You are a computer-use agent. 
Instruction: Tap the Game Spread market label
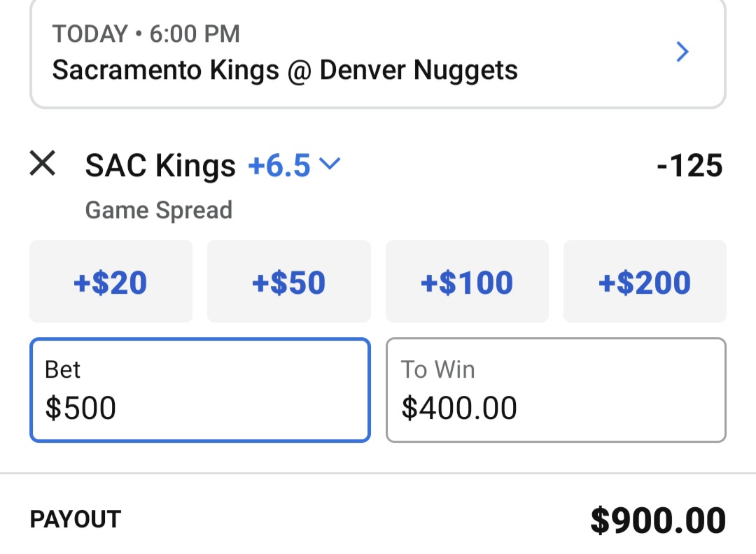point(159,210)
